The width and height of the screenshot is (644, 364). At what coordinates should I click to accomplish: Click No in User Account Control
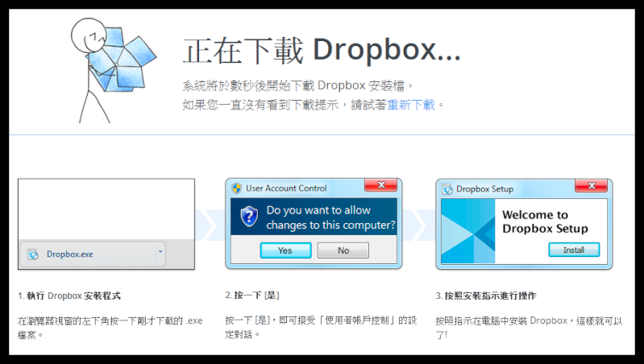pyautogui.click(x=343, y=250)
